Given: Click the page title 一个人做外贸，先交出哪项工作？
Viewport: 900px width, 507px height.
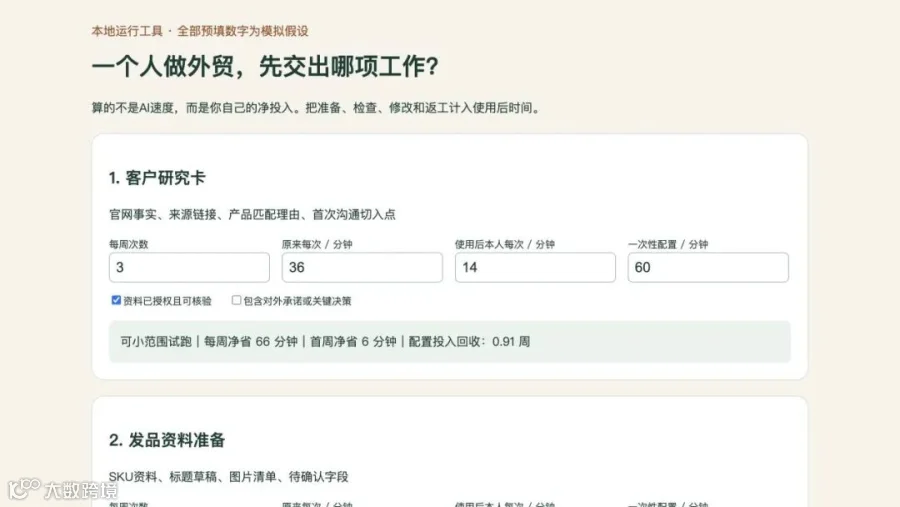Looking at the screenshot, I should [x=265, y=67].
